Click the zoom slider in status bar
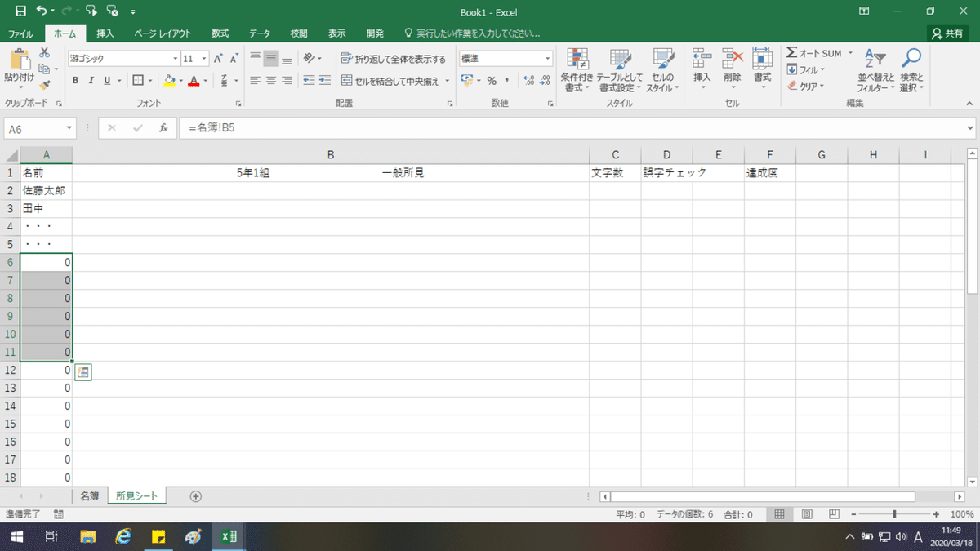 895,514
